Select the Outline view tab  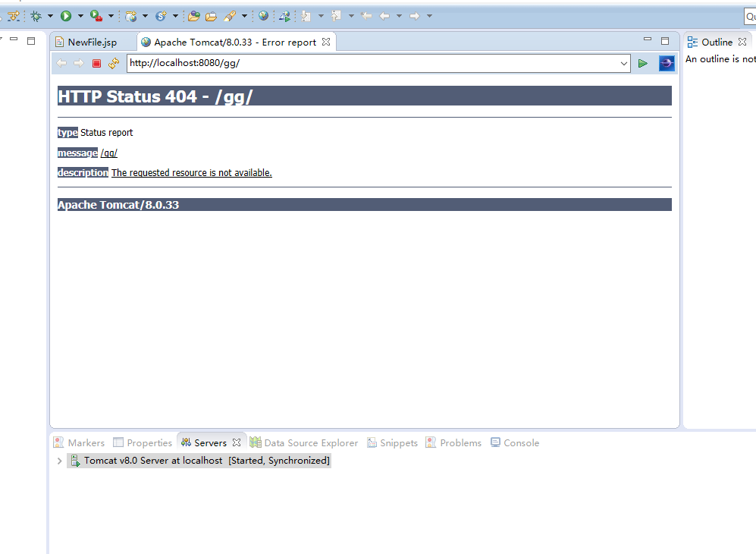717,42
